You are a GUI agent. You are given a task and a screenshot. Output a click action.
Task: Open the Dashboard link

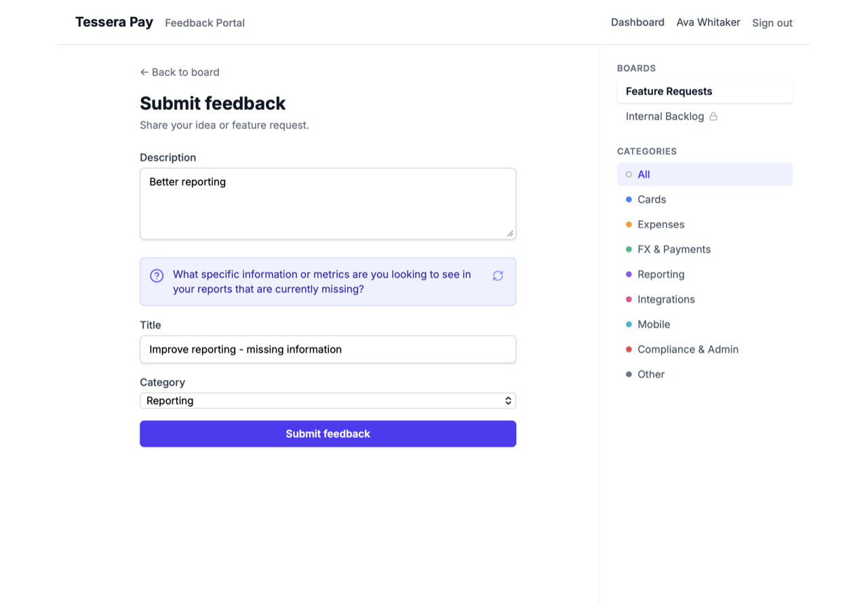637,22
